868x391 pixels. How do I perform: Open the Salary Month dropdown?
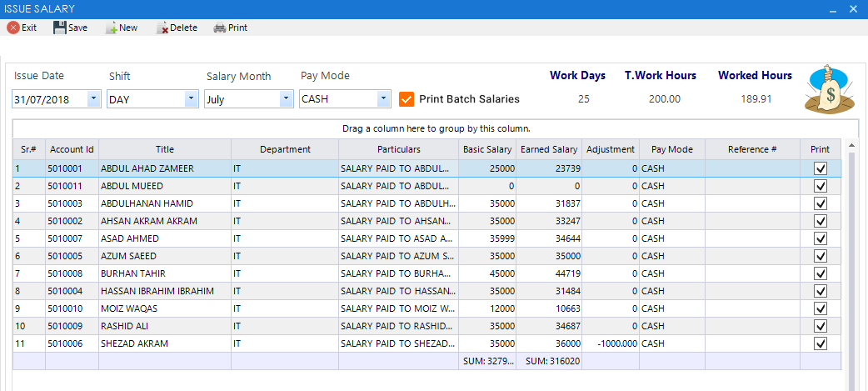(286, 99)
